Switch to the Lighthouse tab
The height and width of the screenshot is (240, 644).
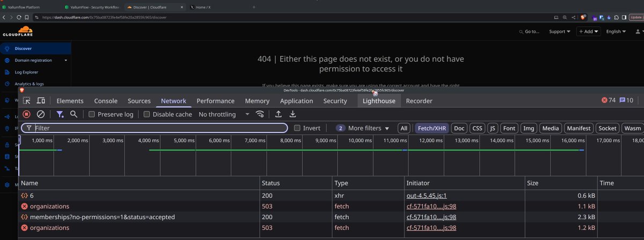click(x=379, y=101)
